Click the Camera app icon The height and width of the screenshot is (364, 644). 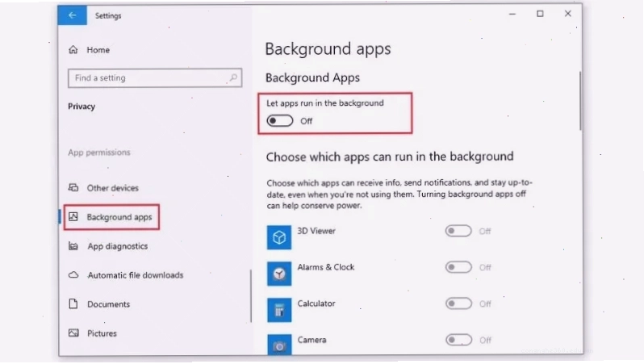pos(279,345)
